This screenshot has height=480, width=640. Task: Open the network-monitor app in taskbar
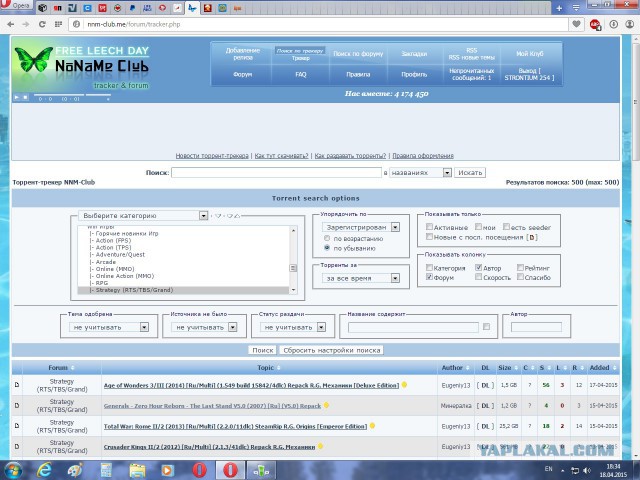[x=261, y=470]
